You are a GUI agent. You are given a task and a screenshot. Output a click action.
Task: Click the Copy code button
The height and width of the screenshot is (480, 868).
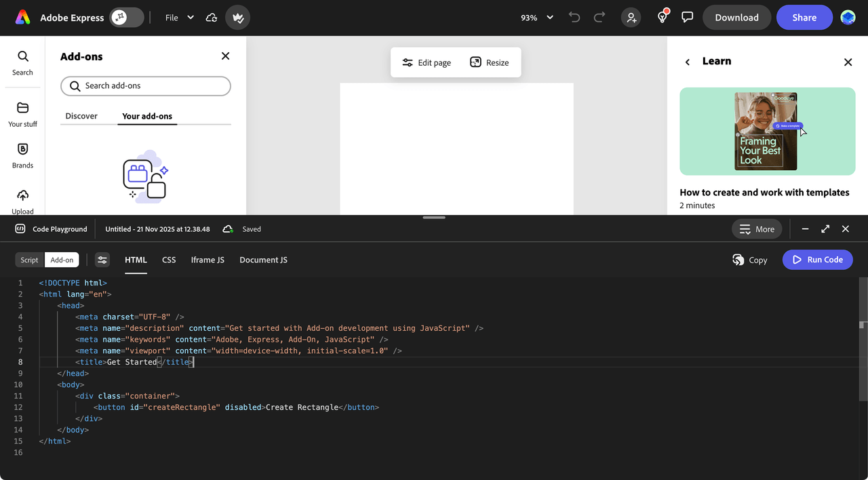click(749, 260)
